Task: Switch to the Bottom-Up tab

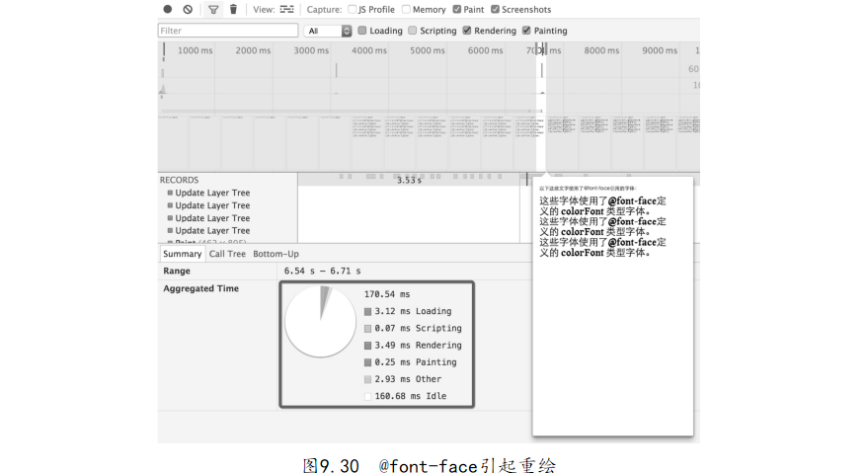Action: (x=276, y=254)
